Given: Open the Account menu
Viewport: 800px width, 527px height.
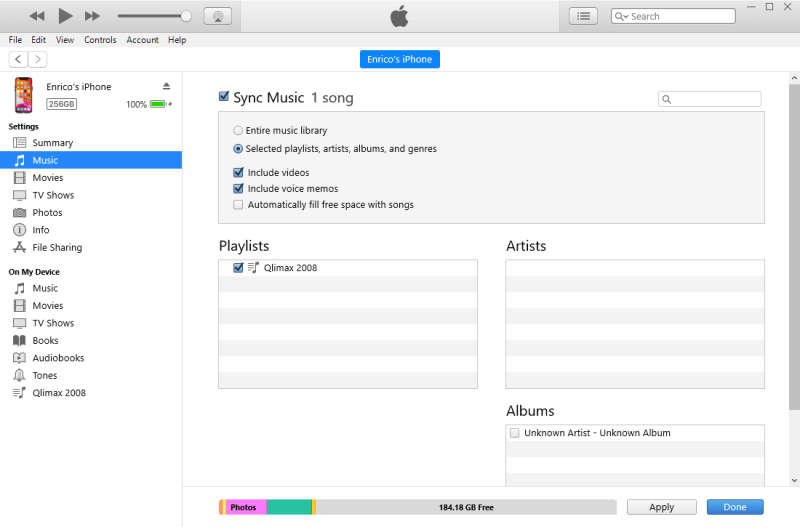Looking at the screenshot, I should 142,40.
